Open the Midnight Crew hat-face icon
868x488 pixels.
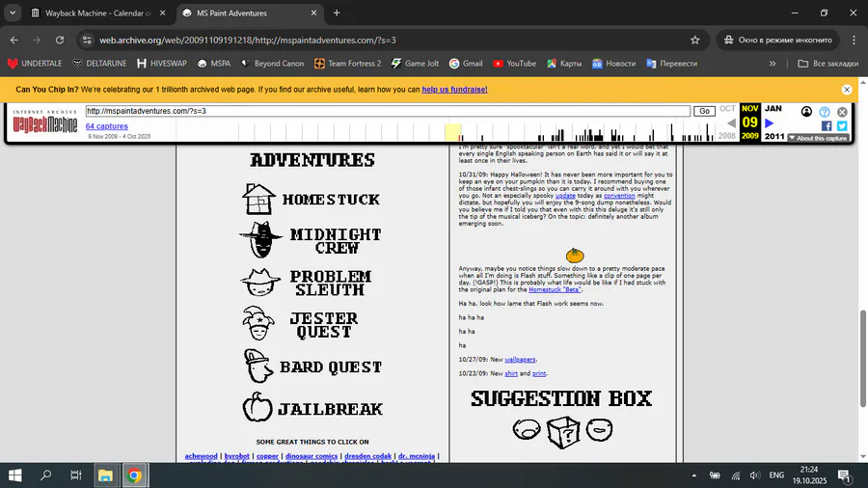pyautogui.click(x=260, y=240)
